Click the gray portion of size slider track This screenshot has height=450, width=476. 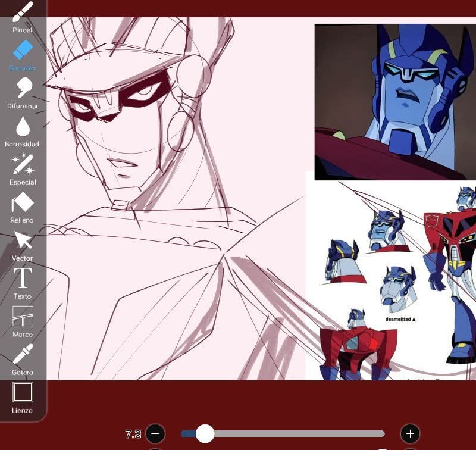[x=297, y=433]
